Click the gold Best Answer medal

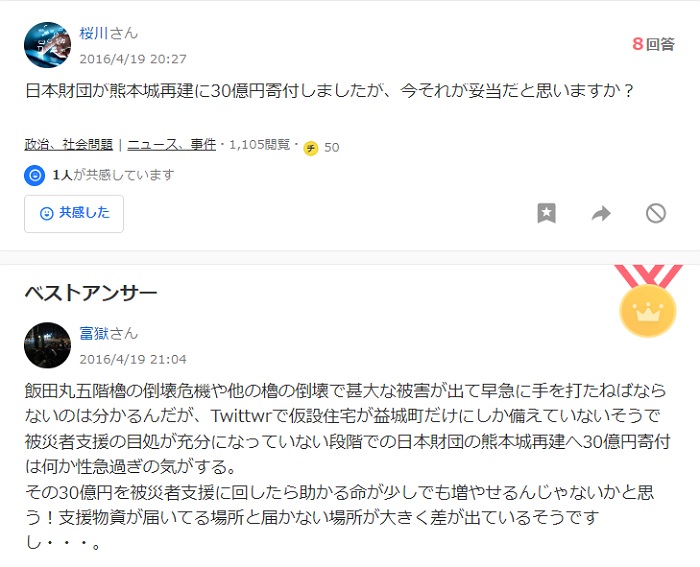click(648, 301)
